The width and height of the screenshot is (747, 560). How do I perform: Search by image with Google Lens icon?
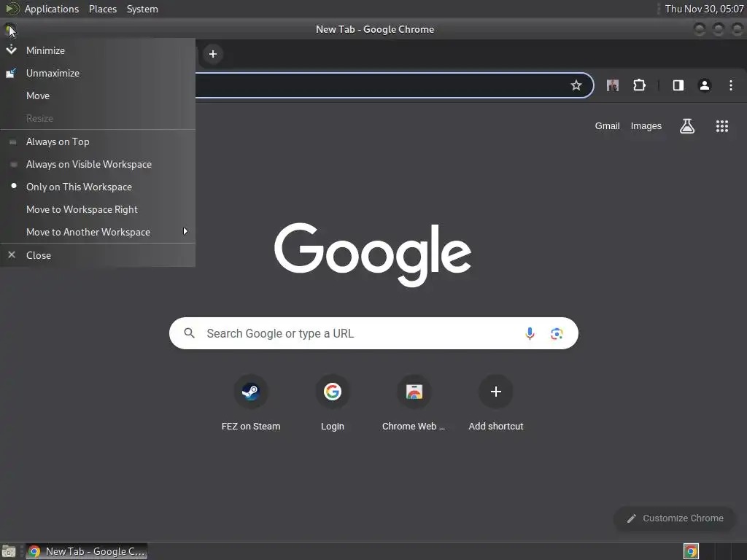pos(557,334)
